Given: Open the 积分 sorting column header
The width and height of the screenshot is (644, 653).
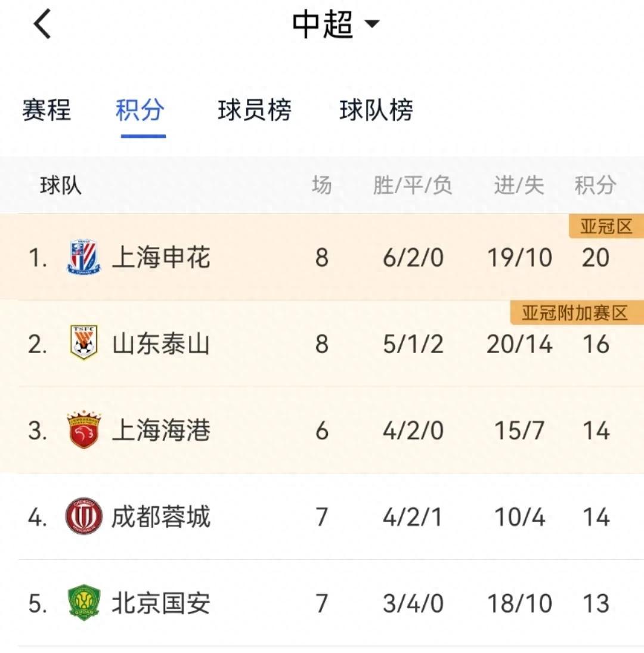Looking at the screenshot, I should [595, 185].
